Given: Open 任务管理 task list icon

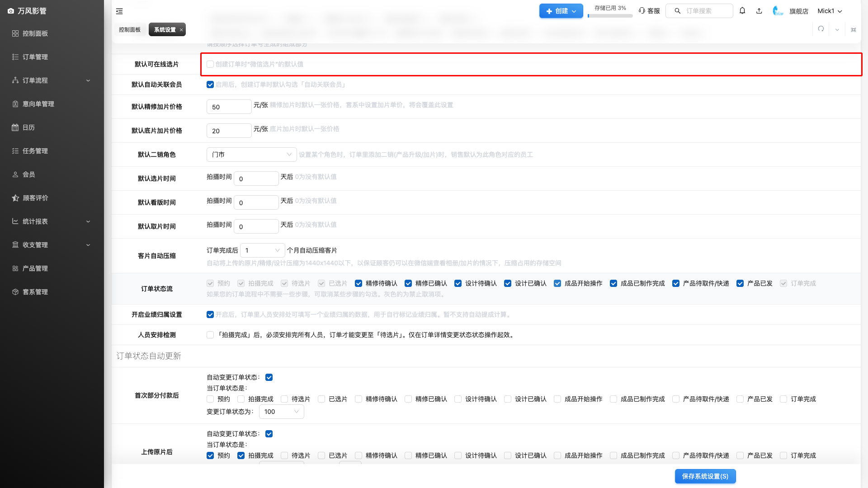Looking at the screenshot, I should click(x=15, y=151).
